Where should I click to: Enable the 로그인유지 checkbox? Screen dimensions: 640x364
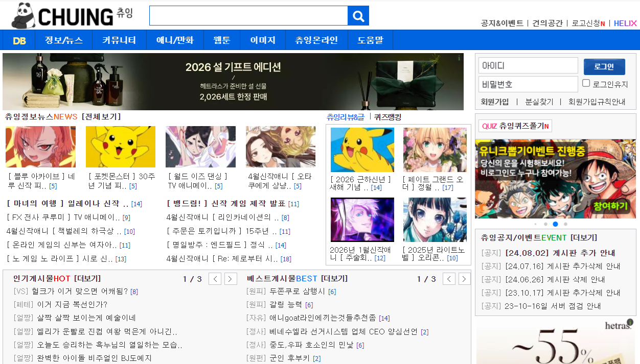(x=586, y=83)
